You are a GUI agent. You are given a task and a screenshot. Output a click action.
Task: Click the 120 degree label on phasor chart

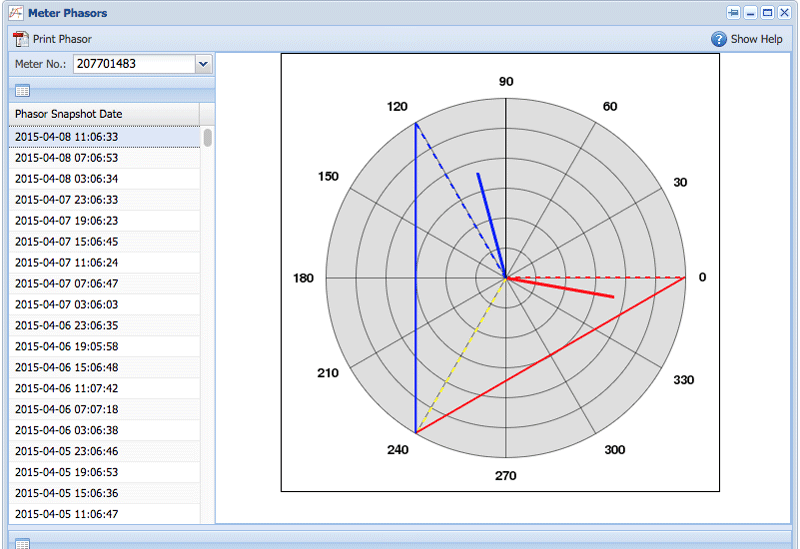click(397, 107)
